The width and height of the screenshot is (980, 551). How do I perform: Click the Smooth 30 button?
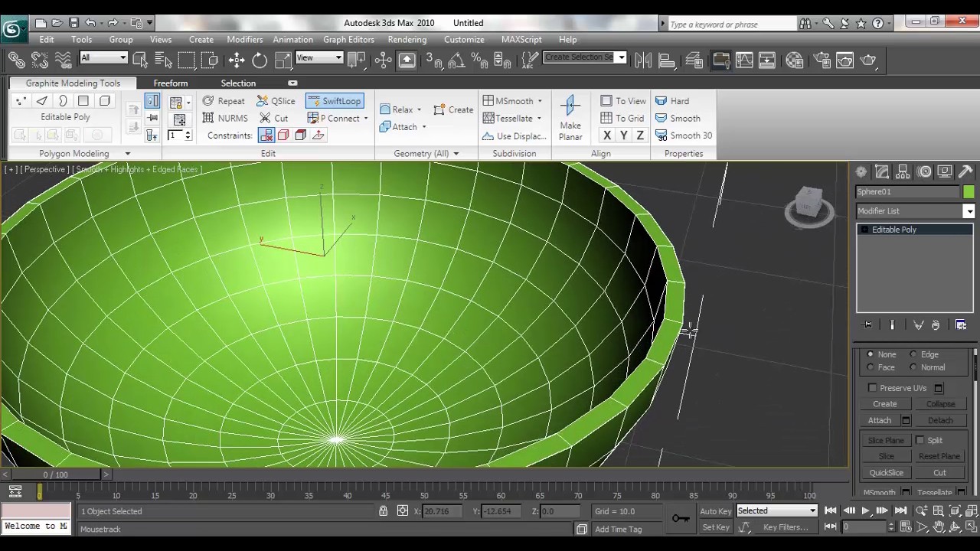point(684,135)
